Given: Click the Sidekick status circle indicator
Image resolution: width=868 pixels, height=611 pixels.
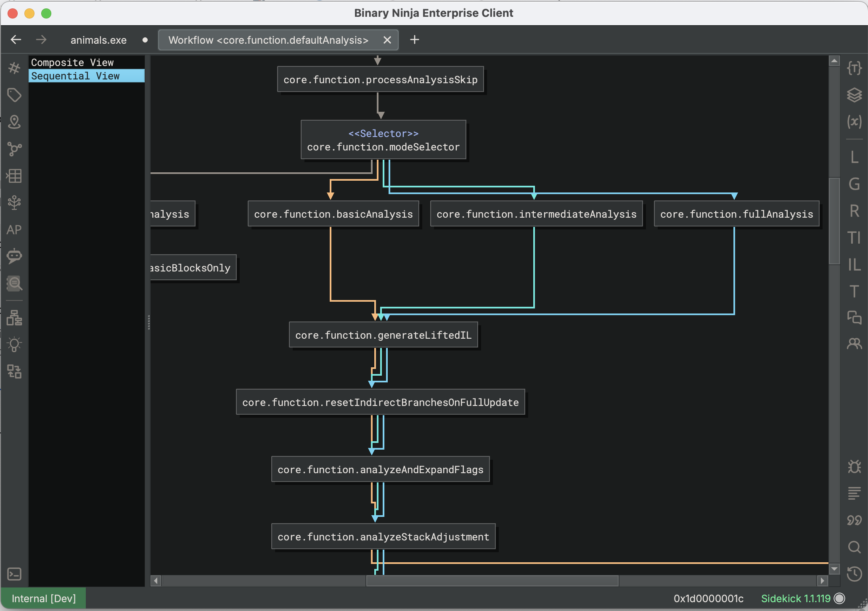Looking at the screenshot, I should click(839, 598).
